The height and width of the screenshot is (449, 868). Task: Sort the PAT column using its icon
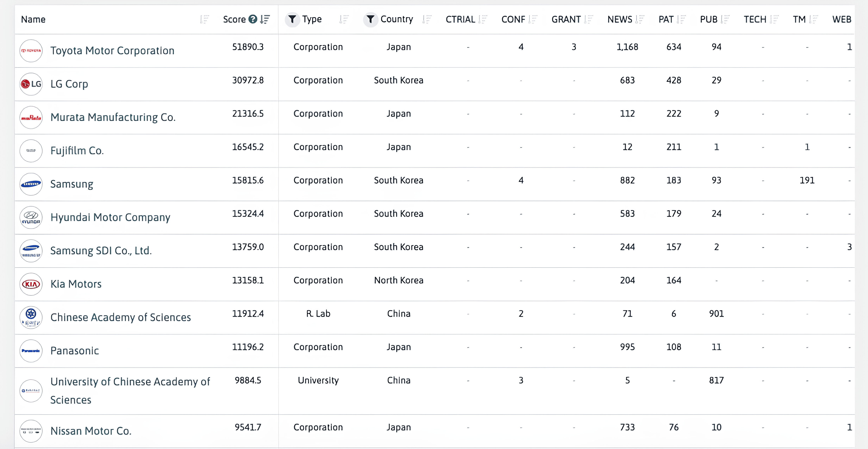(681, 19)
